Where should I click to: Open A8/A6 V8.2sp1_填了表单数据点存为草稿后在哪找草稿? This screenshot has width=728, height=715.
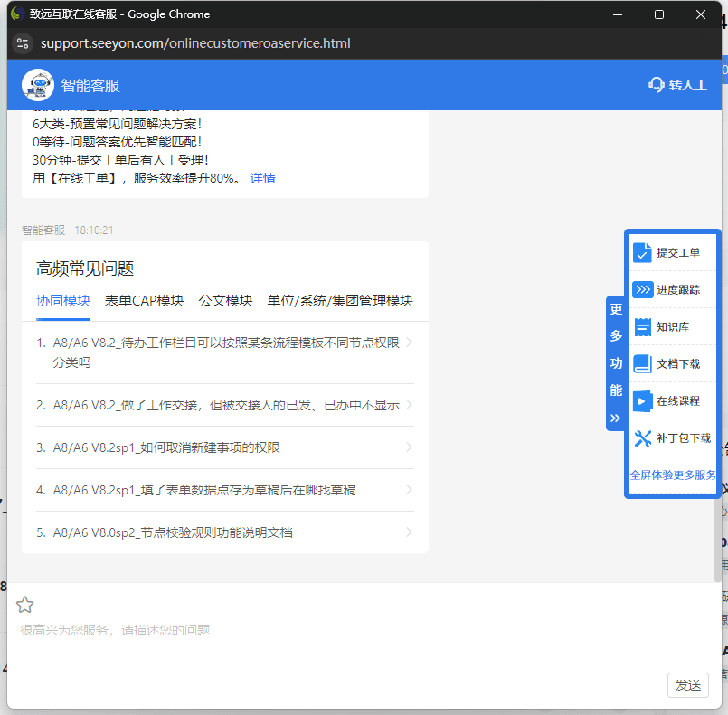coord(204,490)
